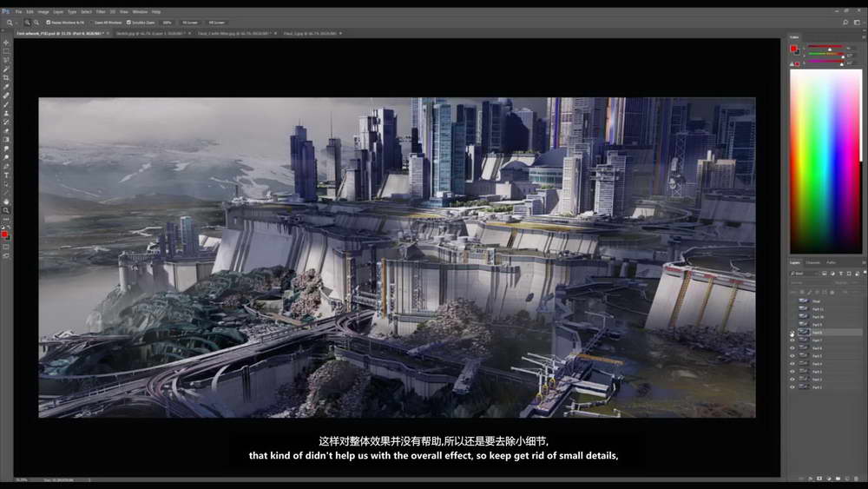Select the Pen tool
The height and width of the screenshot is (489, 868).
[6, 166]
